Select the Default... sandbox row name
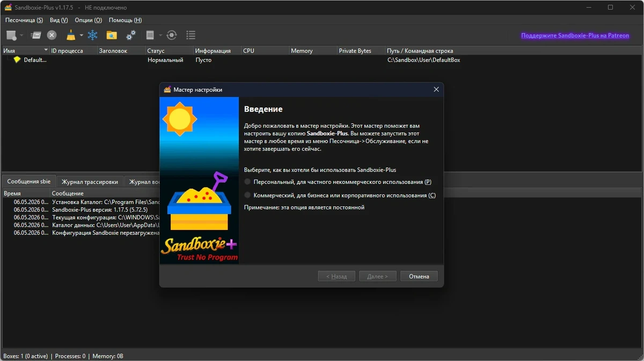 (35, 60)
